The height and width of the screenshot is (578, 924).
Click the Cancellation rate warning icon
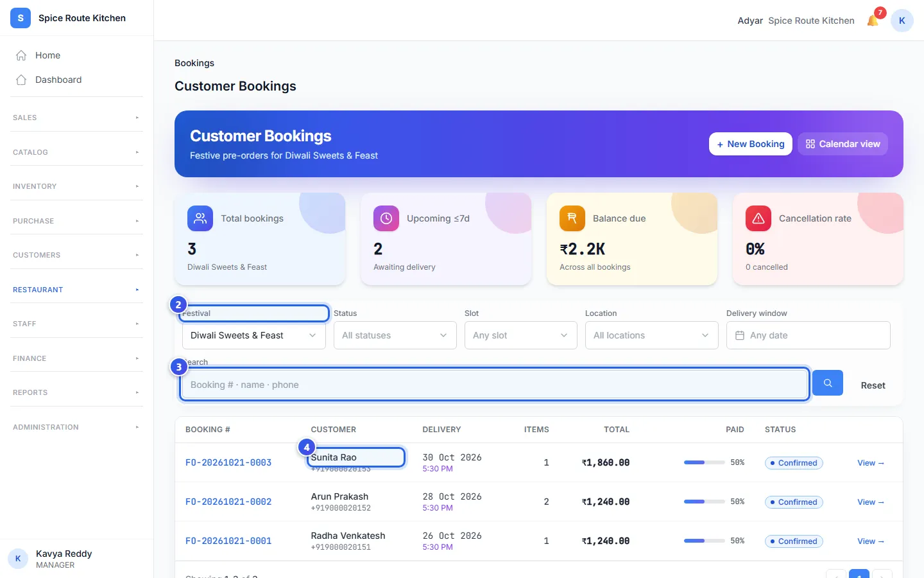758,218
